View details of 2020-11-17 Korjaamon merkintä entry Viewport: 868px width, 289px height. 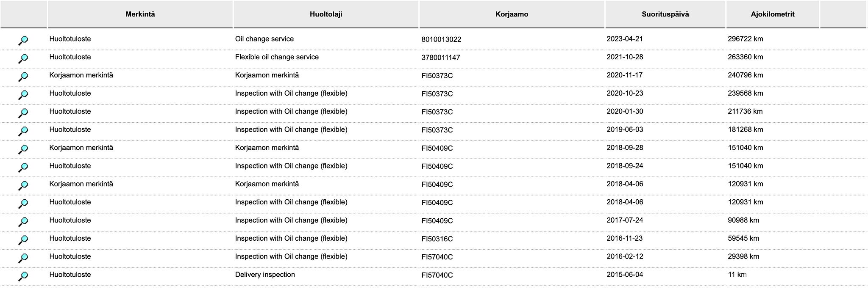coord(23,77)
